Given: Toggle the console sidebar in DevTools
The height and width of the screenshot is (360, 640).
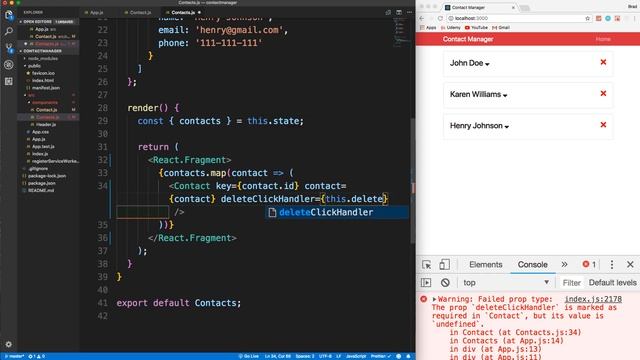Looking at the screenshot, I should (426, 282).
